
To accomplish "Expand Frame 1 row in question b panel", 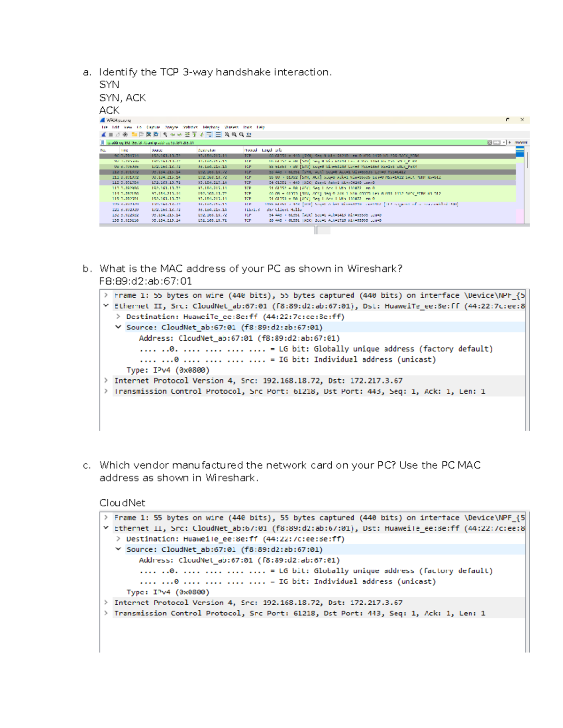I will click(x=107, y=295).
